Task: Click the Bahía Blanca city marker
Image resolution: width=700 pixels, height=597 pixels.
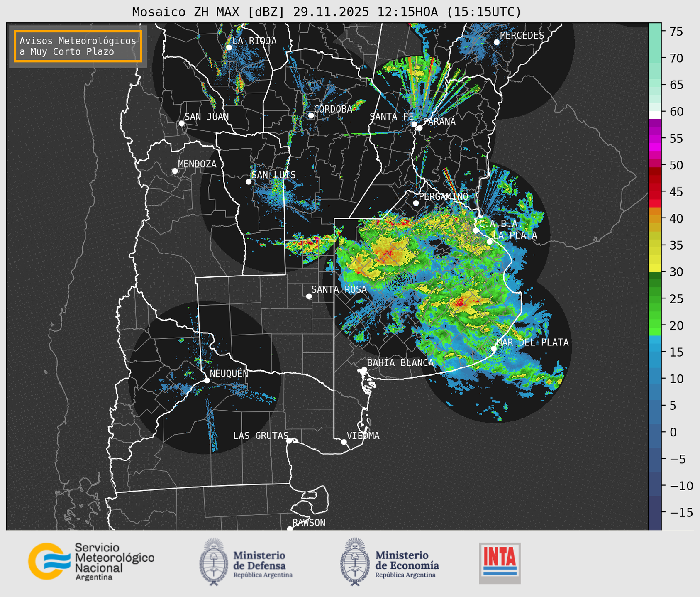Action: 364,369
